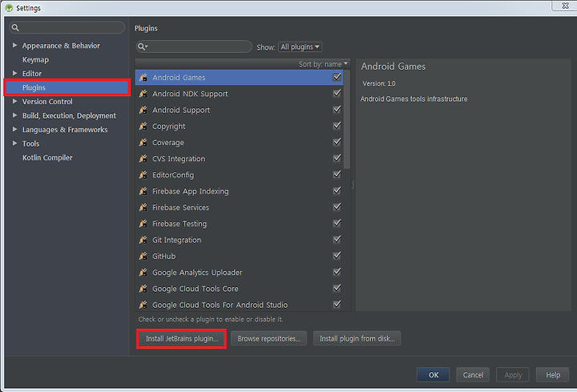Viewport: 577px width, 392px height.
Task: Click the Android Games plugin icon
Action: (x=143, y=77)
